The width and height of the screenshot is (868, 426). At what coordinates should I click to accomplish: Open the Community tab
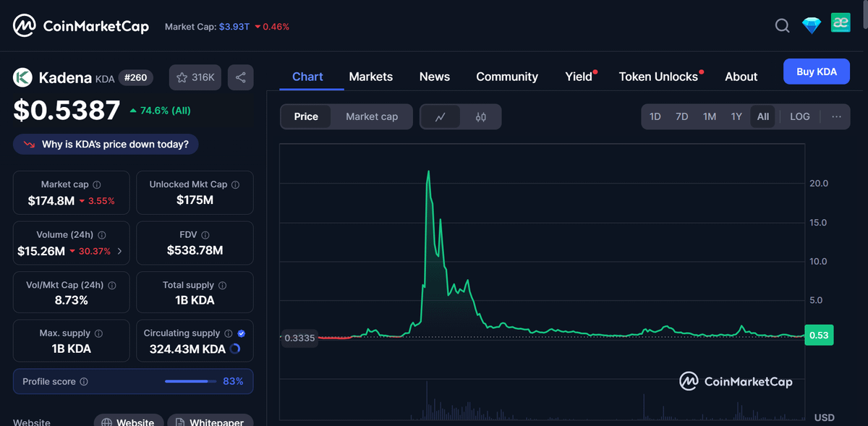507,77
